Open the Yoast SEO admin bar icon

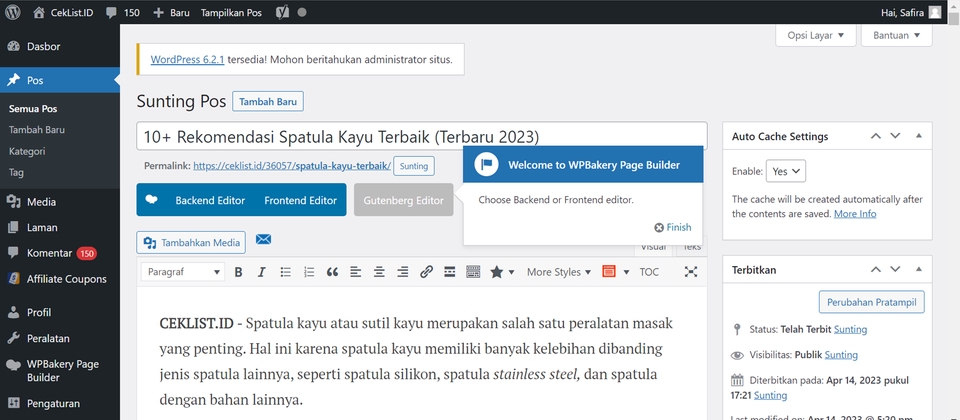tap(282, 12)
